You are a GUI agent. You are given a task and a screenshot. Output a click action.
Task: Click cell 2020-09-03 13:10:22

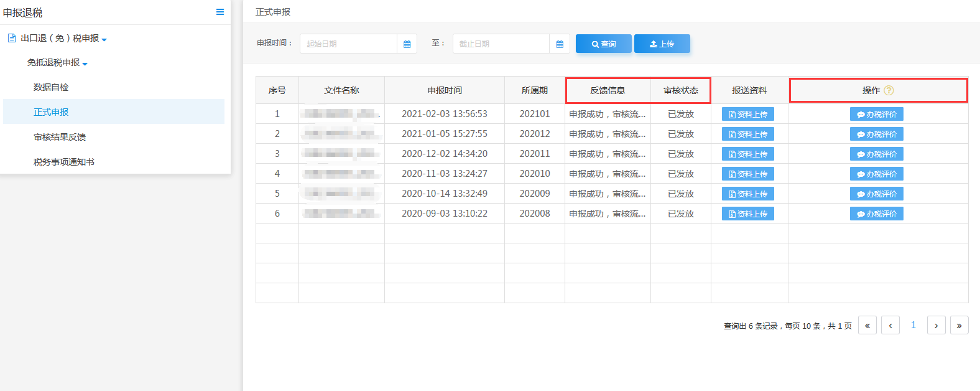pos(445,214)
